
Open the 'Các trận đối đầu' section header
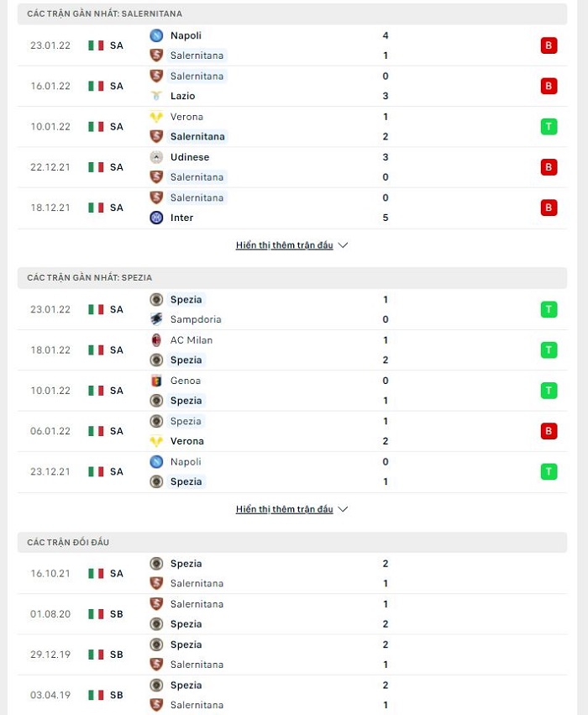292,542
